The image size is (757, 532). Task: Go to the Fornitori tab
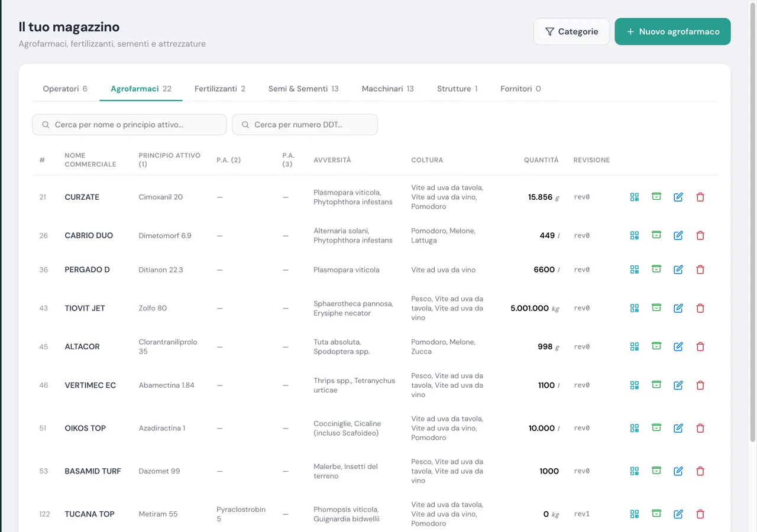tap(520, 89)
